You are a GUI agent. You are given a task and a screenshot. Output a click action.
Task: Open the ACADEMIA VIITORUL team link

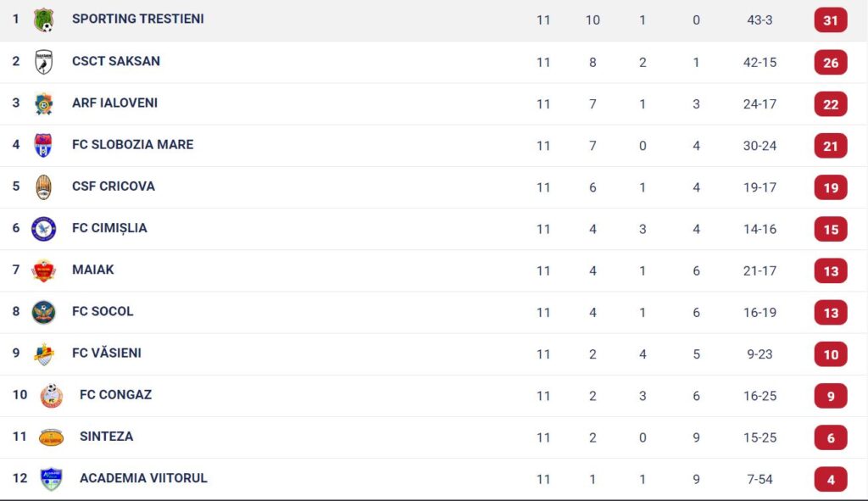pos(143,478)
